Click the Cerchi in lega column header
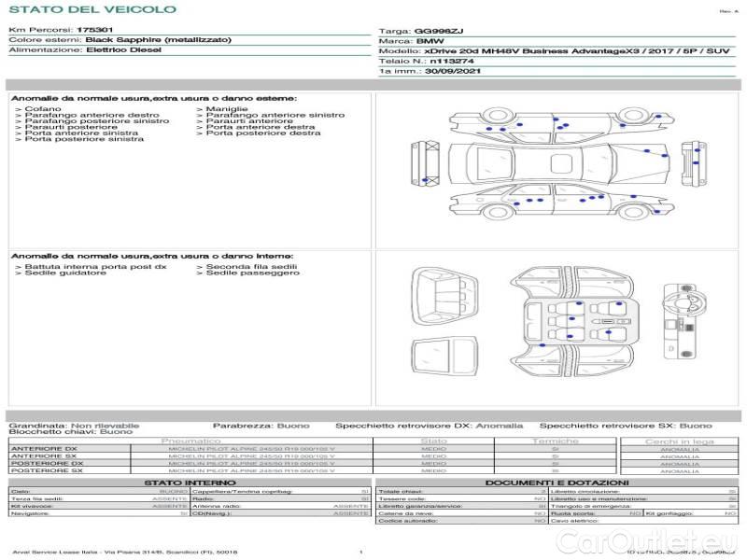The width and height of the screenshot is (747, 560). (x=679, y=440)
